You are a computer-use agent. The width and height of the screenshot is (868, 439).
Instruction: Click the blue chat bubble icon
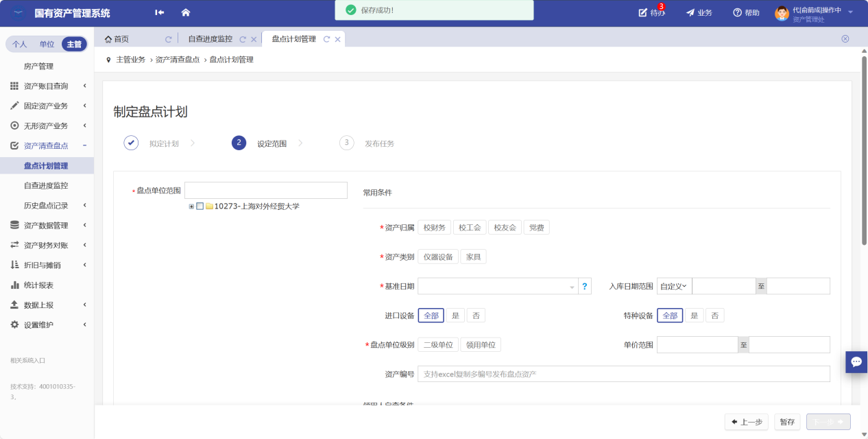856,361
